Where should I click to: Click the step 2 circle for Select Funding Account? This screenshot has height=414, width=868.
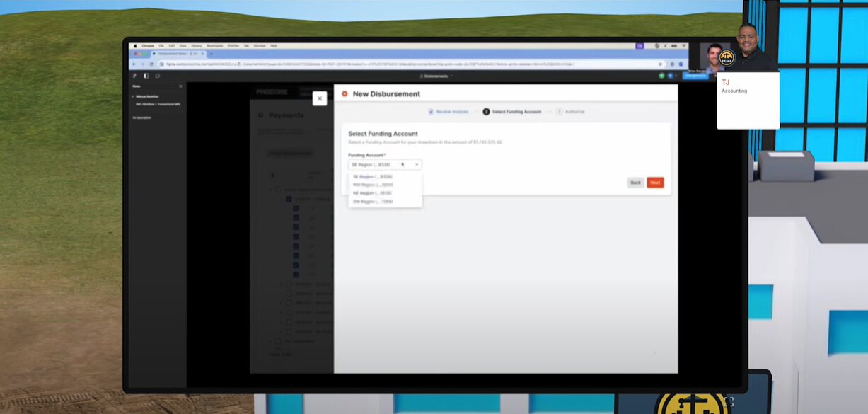point(486,112)
